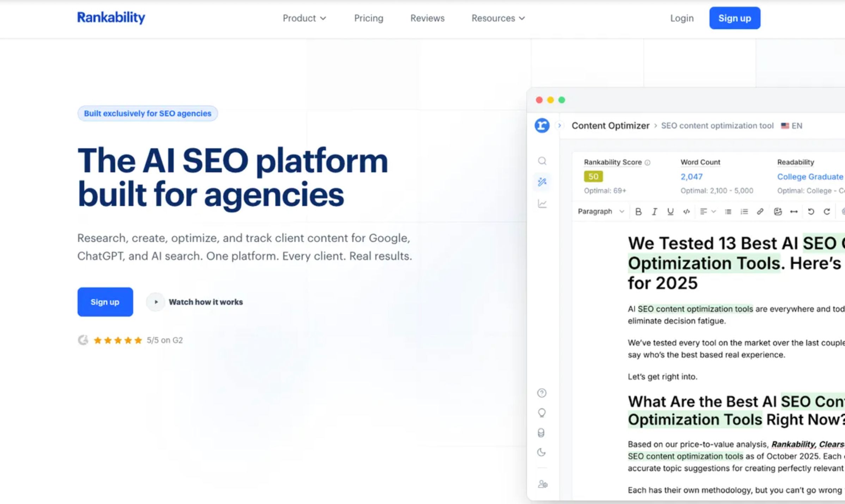This screenshot has width=845, height=504.
Task: Insert an image via the editor toolbar
Action: click(x=778, y=211)
